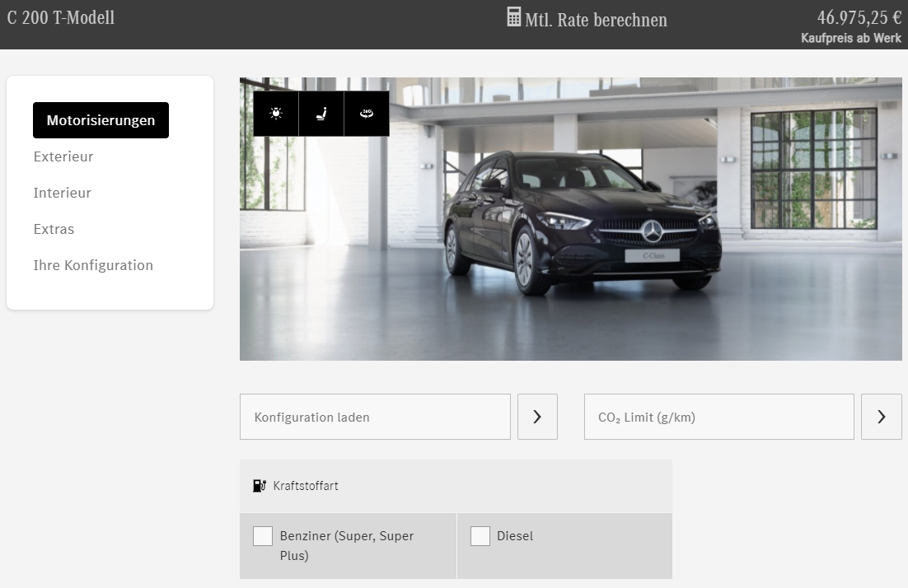Click Mtl. Rate berechnen link
908x588 pixels.
click(x=596, y=20)
